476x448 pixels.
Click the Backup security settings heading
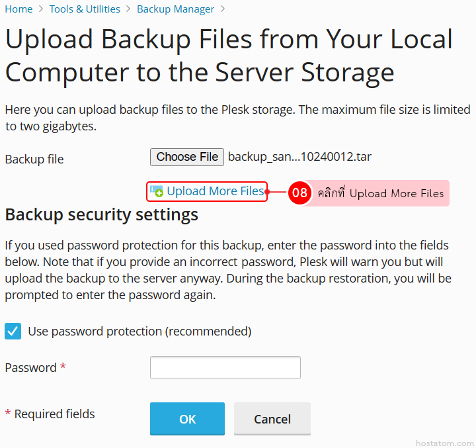click(x=102, y=215)
